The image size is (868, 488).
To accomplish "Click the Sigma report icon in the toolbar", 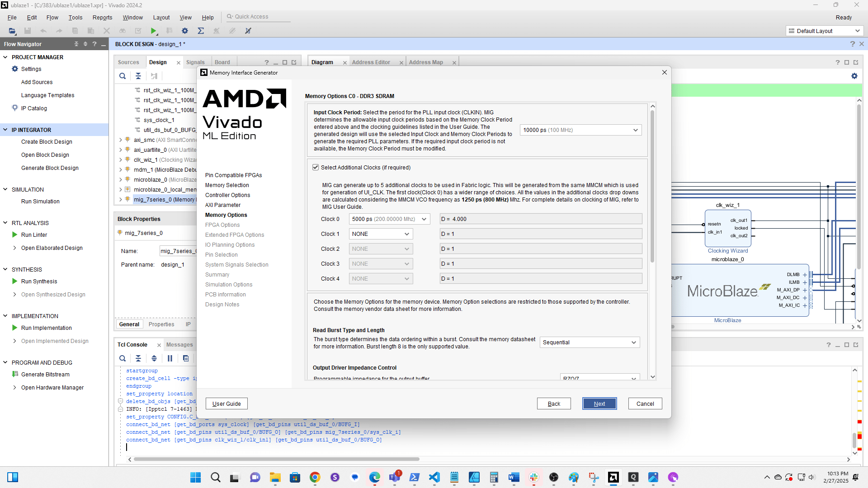I will [201, 31].
